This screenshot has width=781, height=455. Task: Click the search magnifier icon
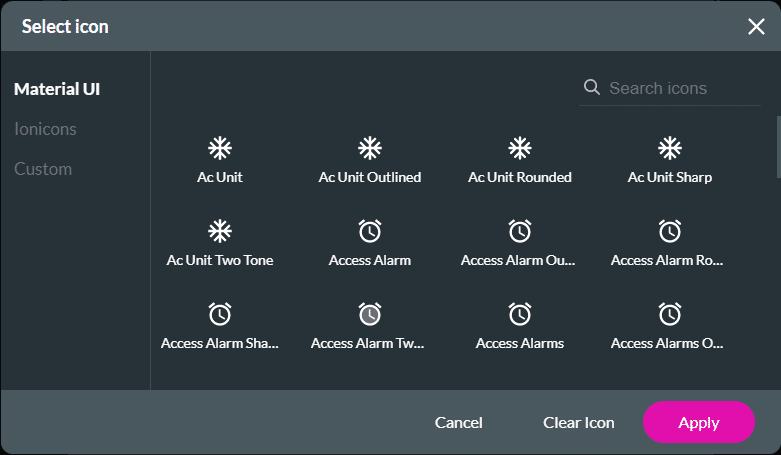592,87
